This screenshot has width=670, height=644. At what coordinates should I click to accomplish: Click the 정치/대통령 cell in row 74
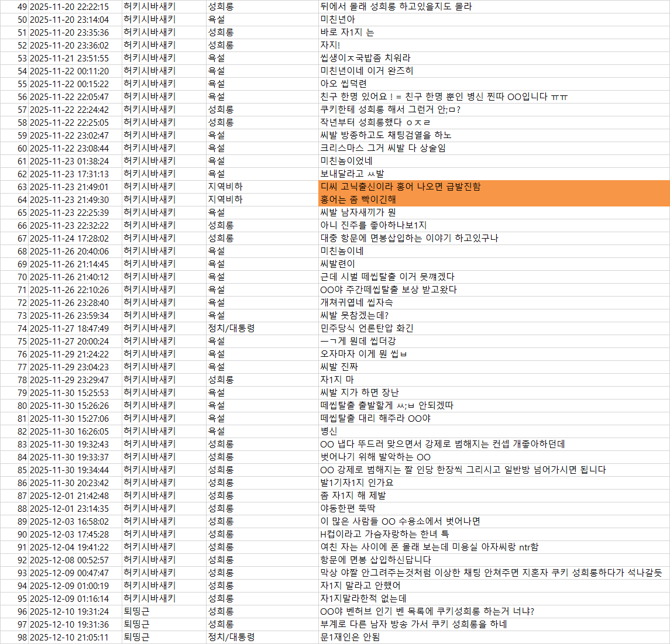click(262, 328)
